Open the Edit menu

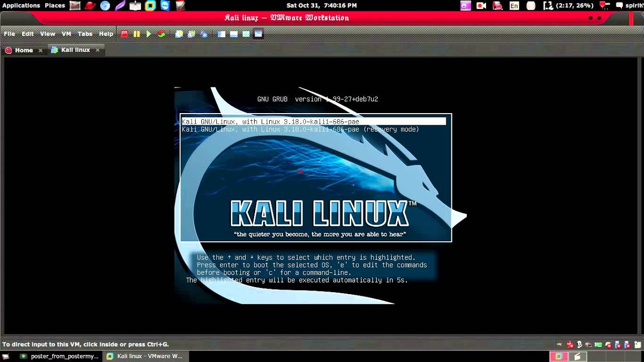tap(28, 34)
